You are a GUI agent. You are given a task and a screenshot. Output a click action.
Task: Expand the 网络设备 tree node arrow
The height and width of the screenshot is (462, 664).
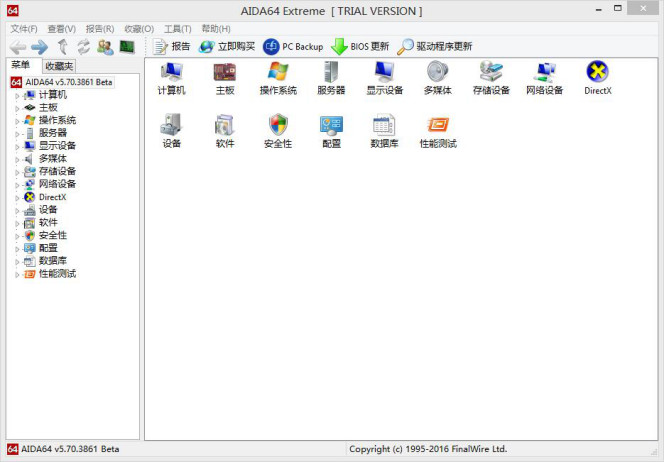17,185
